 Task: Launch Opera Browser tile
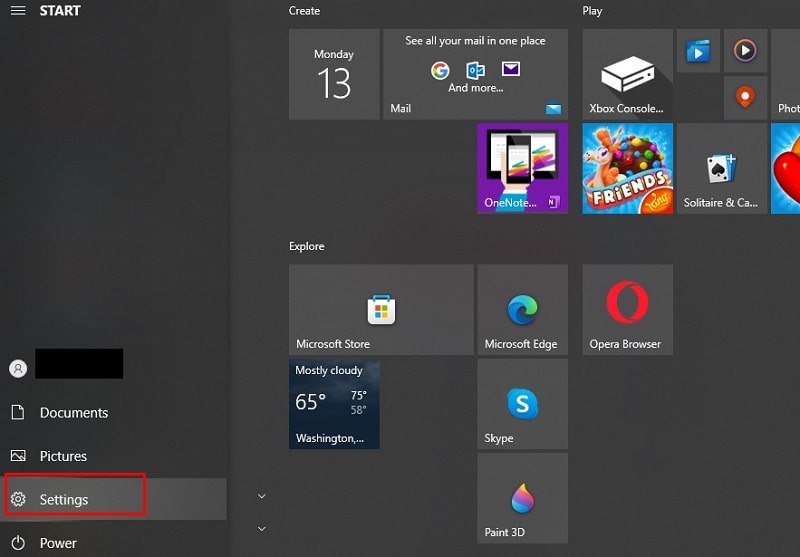(628, 310)
